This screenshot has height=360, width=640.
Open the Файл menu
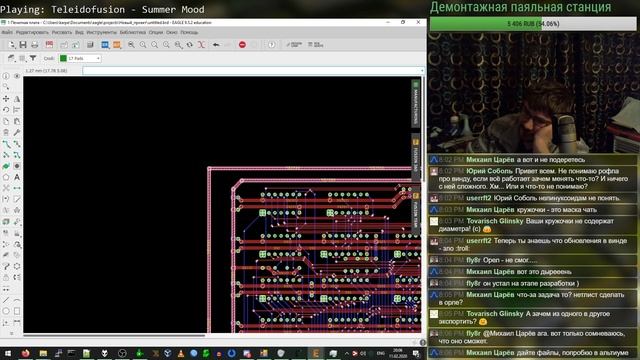point(7,32)
